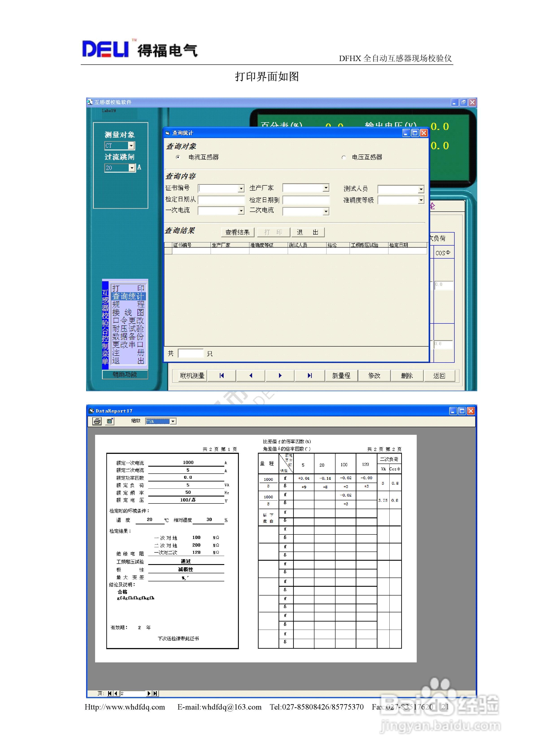Expand the 测试人员 combo box
Viewport: 534px width, 756px height.
(x=421, y=189)
